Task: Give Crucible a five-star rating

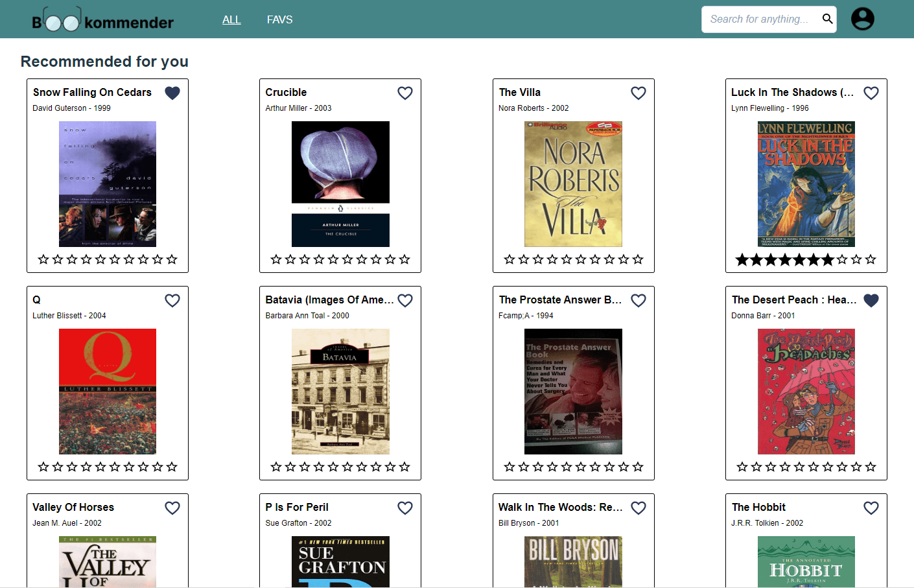Action: point(333,259)
